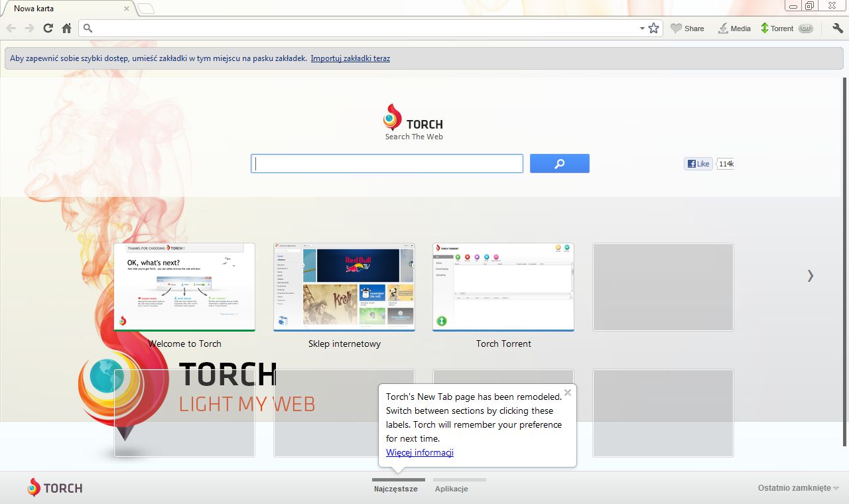Image resolution: width=849 pixels, height=504 pixels.
Task: Open the Media grabber button
Action: point(734,29)
